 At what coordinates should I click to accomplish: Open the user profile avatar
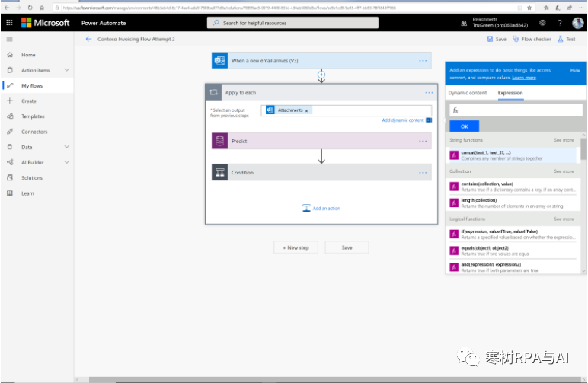(x=577, y=23)
